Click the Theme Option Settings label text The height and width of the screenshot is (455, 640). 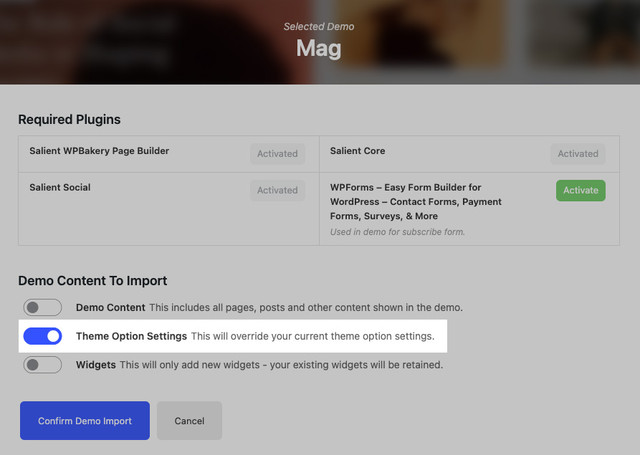point(131,336)
